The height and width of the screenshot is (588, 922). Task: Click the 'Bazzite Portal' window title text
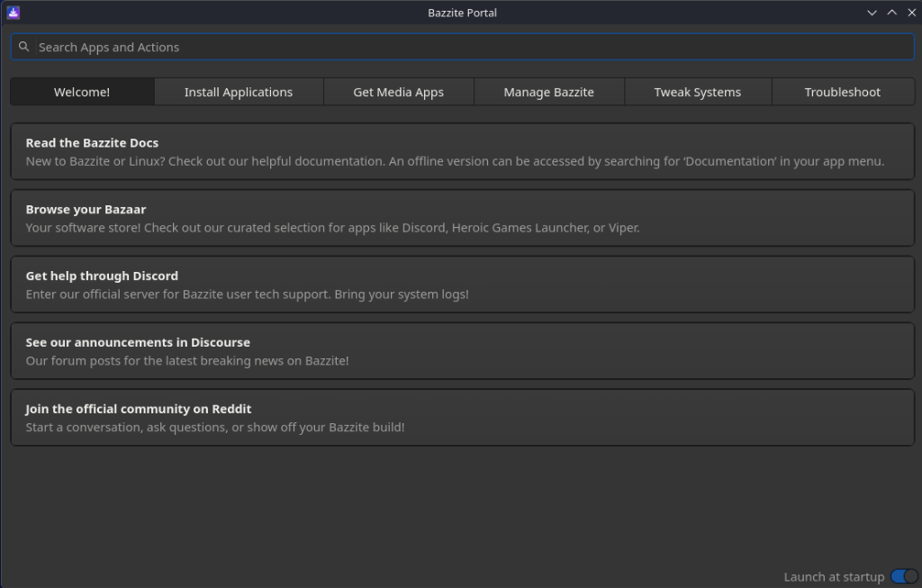pos(462,13)
